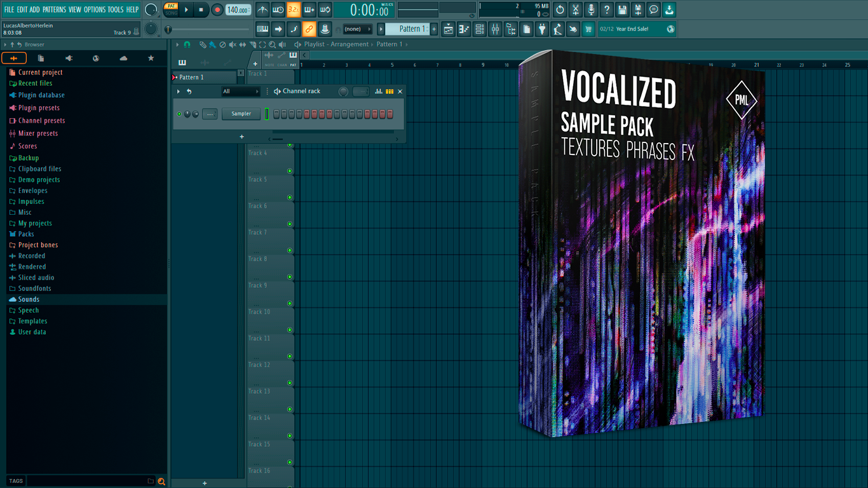Open the shopping cart icon
Screen dimensions: 868x488
click(588, 29)
